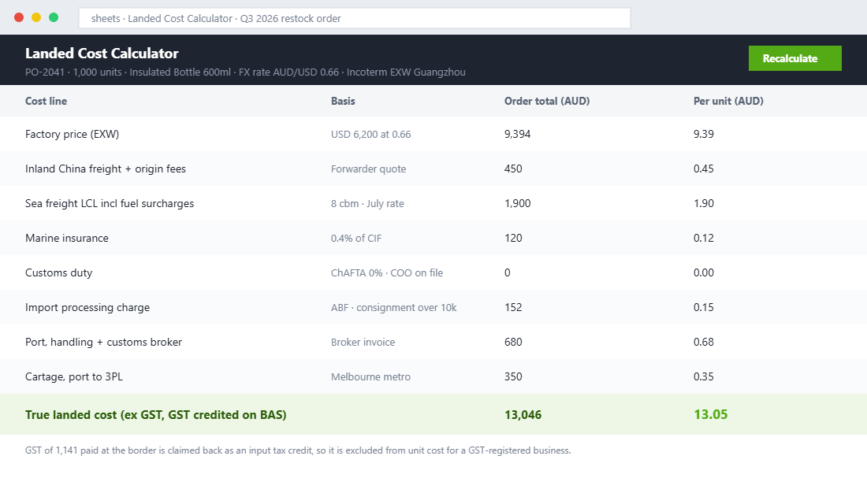This screenshot has width=867, height=504.
Task: Click the per unit value 1.90
Action: (703, 203)
